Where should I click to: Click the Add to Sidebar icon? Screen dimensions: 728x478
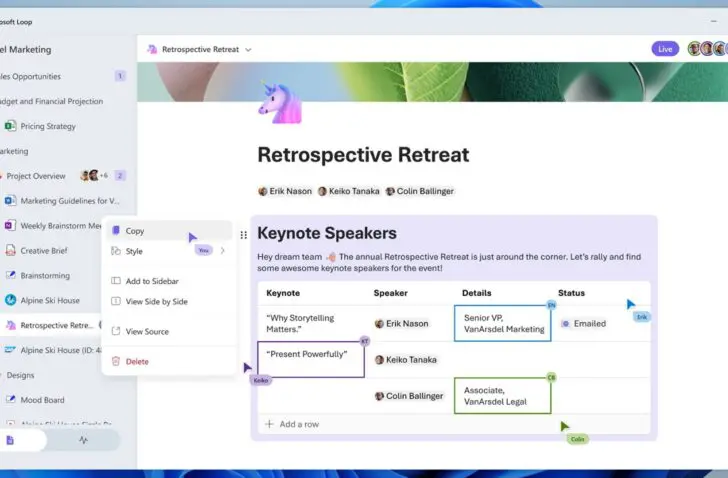pyautogui.click(x=116, y=281)
